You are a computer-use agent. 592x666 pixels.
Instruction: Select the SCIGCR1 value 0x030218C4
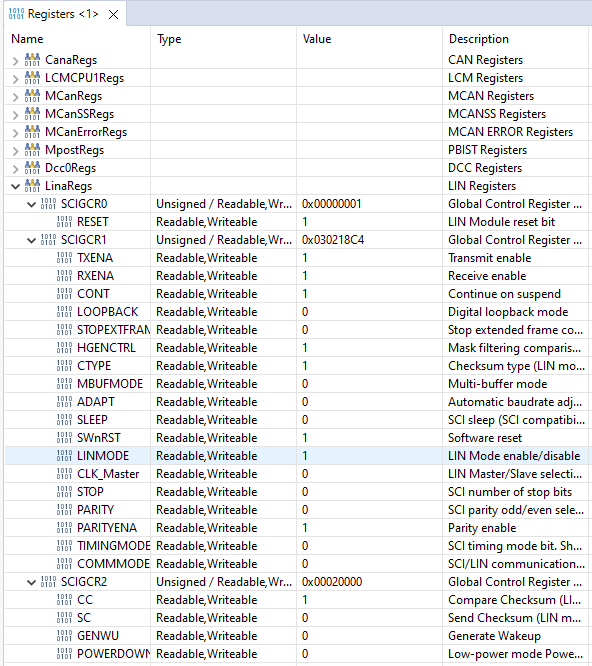click(x=333, y=240)
